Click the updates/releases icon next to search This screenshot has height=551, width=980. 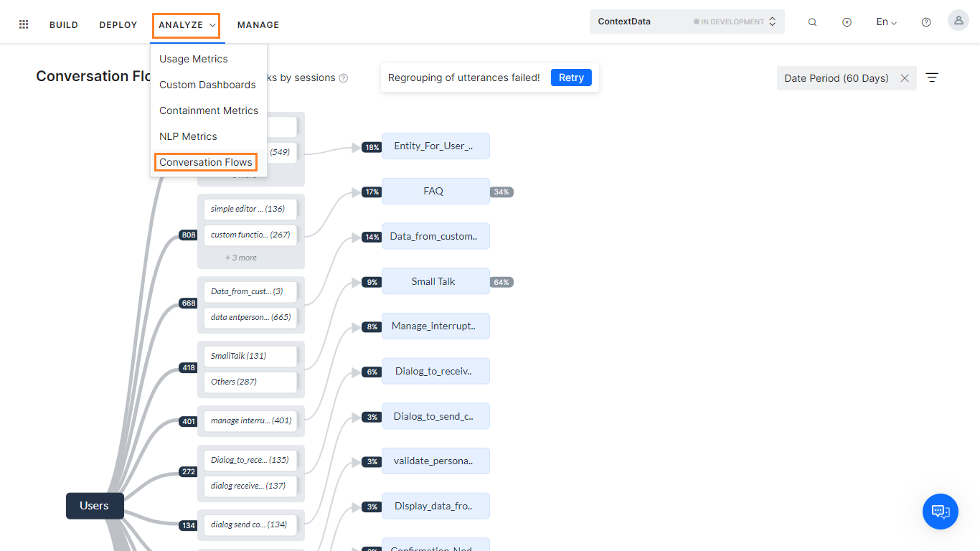(847, 22)
